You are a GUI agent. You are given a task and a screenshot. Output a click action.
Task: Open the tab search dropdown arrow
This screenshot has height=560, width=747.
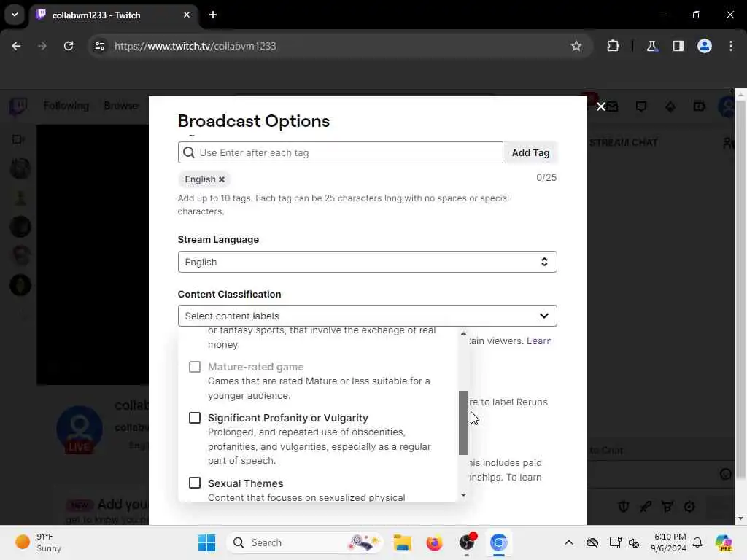(x=15, y=15)
